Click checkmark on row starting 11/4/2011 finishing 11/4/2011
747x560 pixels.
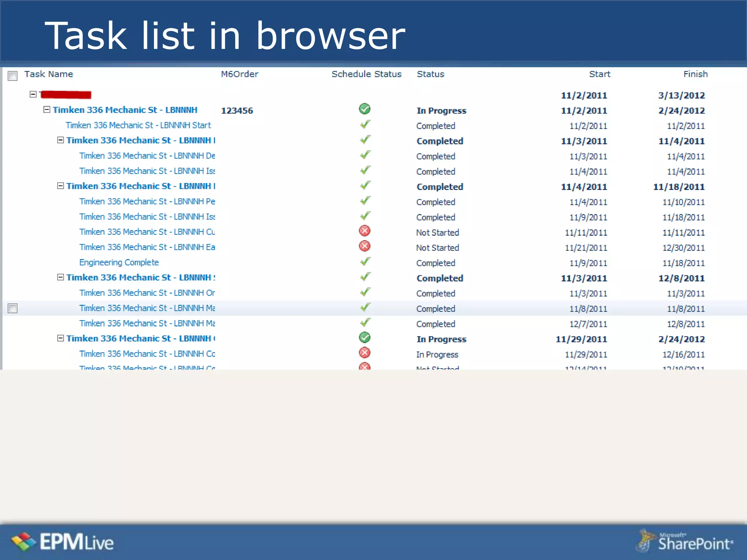(365, 170)
